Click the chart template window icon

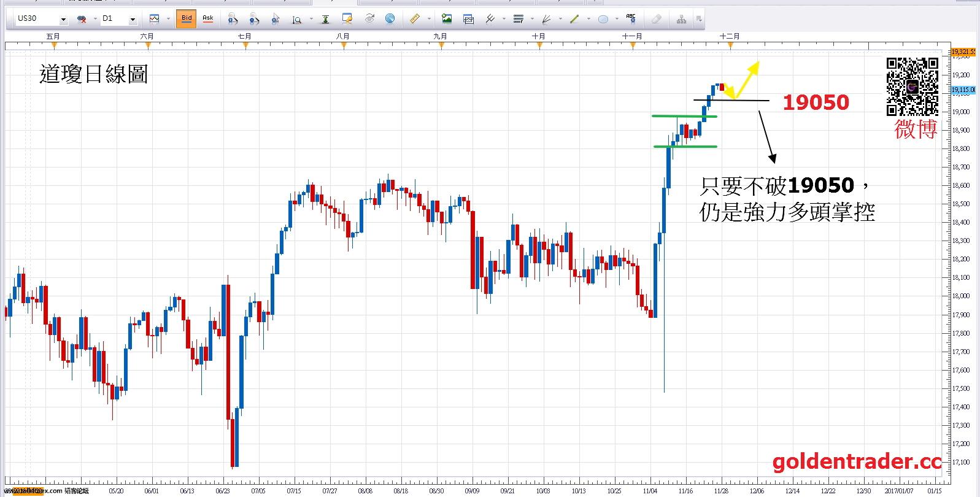(468, 19)
